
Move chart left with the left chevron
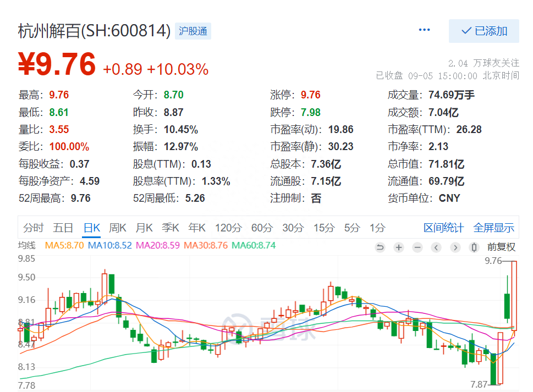click(436, 247)
